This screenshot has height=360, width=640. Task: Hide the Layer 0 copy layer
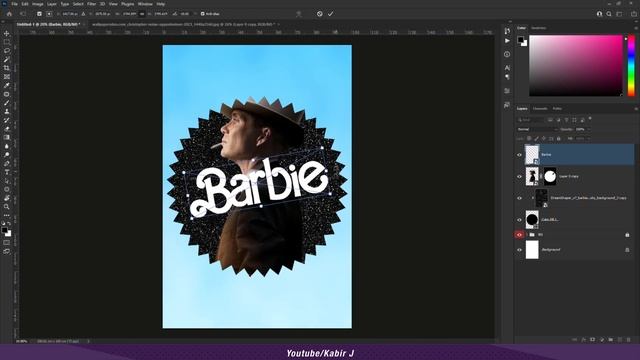[519, 177]
